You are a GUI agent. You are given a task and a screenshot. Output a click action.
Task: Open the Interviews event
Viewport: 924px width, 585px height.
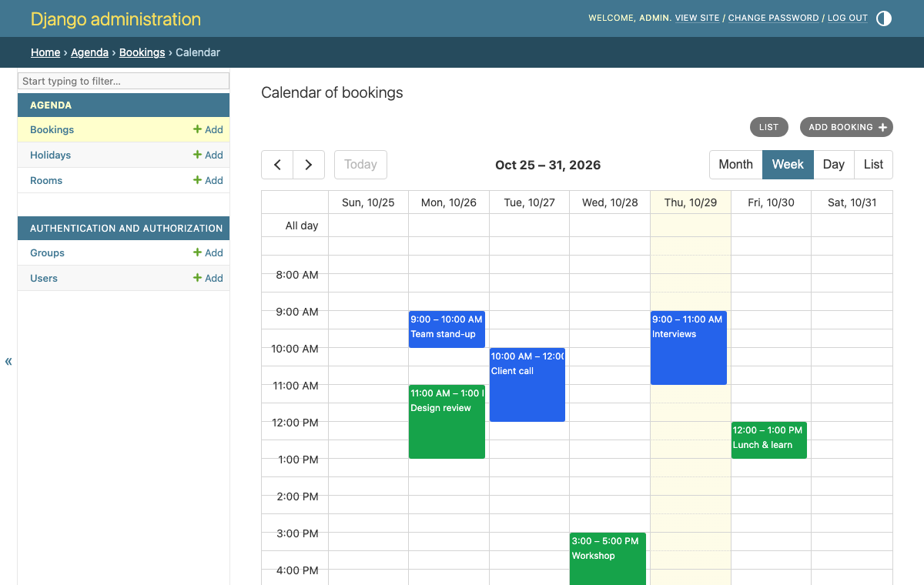tap(688, 348)
